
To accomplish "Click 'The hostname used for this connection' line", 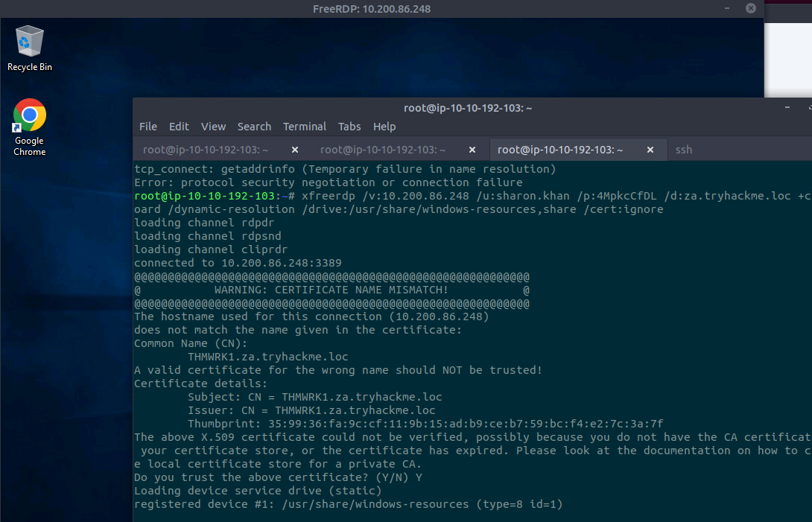I will click(x=311, y=316).
